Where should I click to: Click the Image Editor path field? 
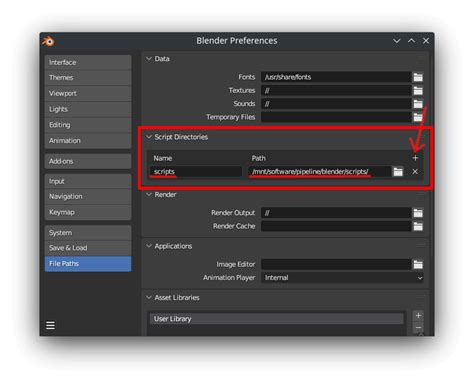pyautogui.click(x=336, y=265)
